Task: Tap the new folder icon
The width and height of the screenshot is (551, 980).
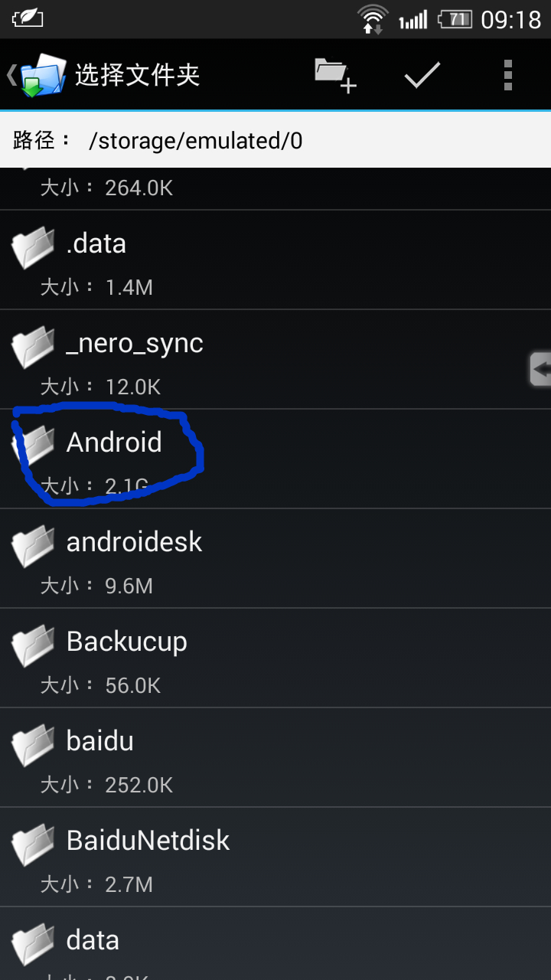Action: [x=336, y=75]
